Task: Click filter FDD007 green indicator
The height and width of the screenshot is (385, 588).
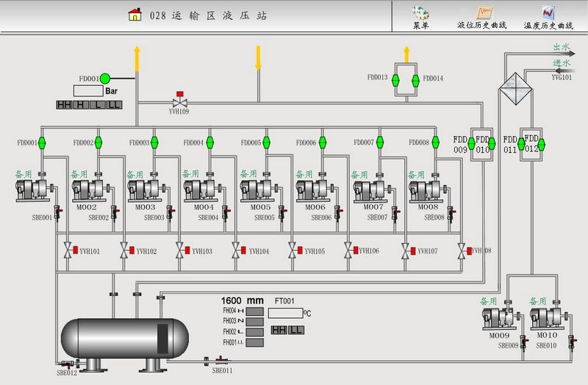Action: pyautogui.click(x=380, y=143)
